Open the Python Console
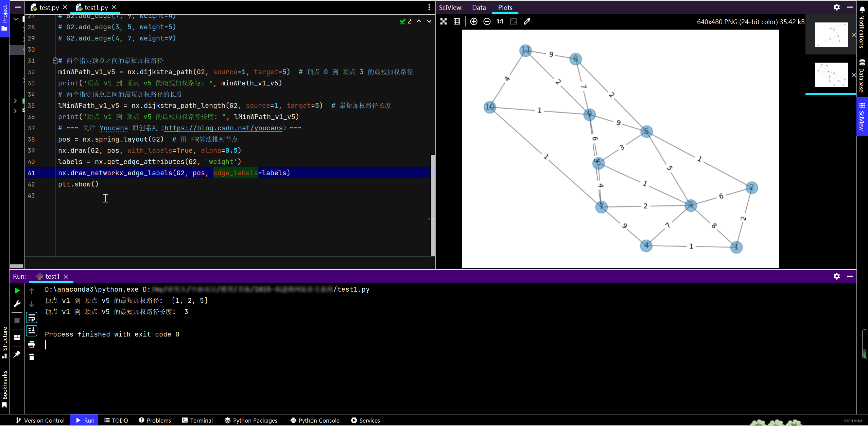This screenshot has width=868, height=426. pos(315,420)
